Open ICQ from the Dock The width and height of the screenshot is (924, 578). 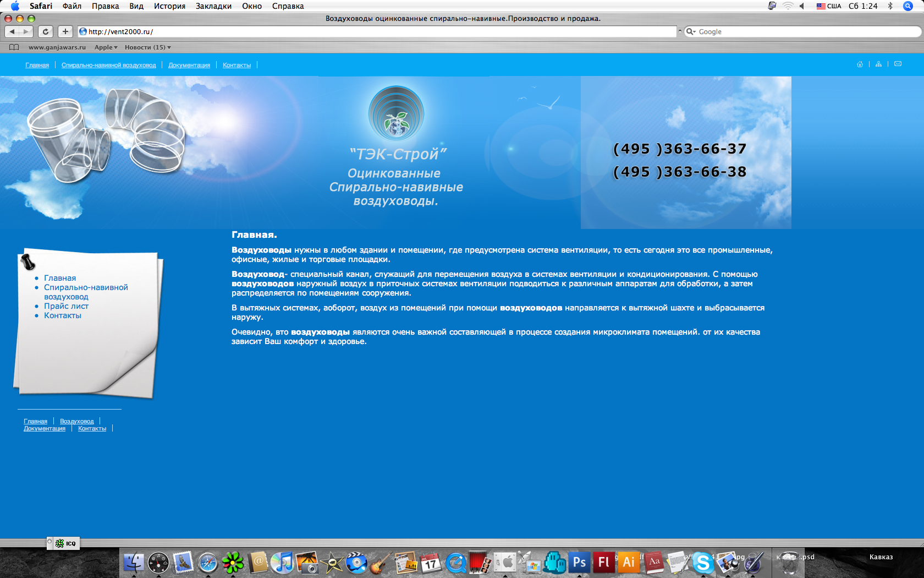coord(233,563)
